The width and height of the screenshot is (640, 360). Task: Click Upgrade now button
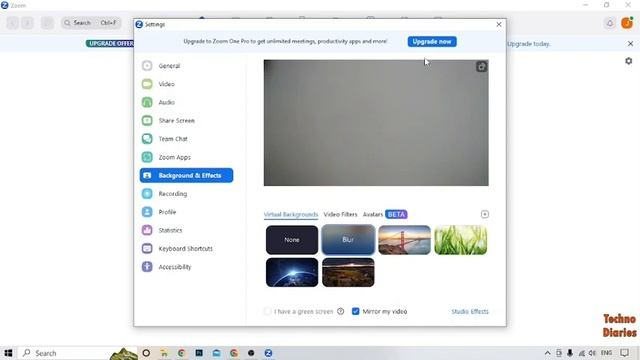(x=432, y=42)
